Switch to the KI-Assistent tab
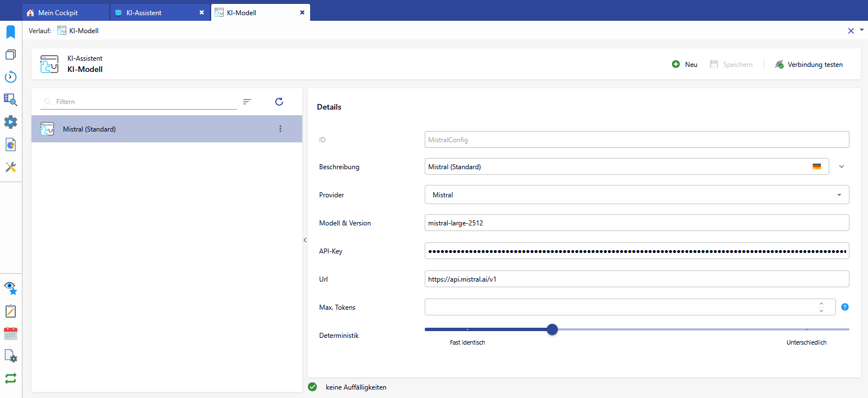 [145, 12]
